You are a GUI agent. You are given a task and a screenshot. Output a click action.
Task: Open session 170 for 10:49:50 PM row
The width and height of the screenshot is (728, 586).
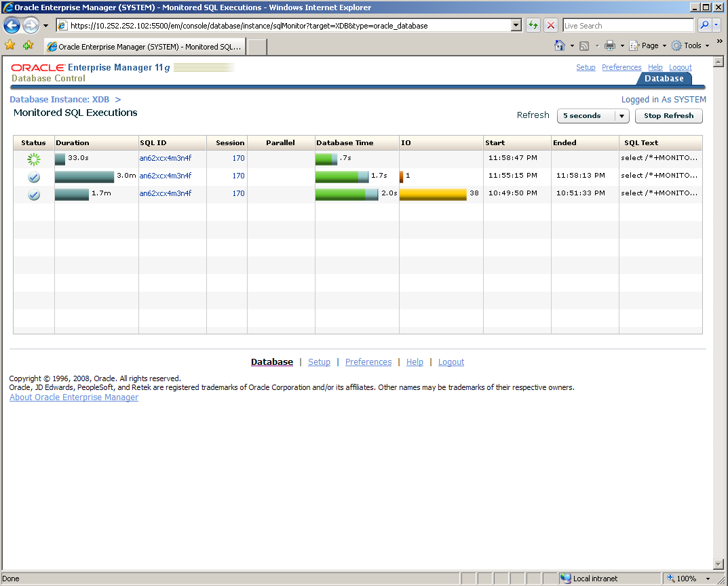click(238, 193)
